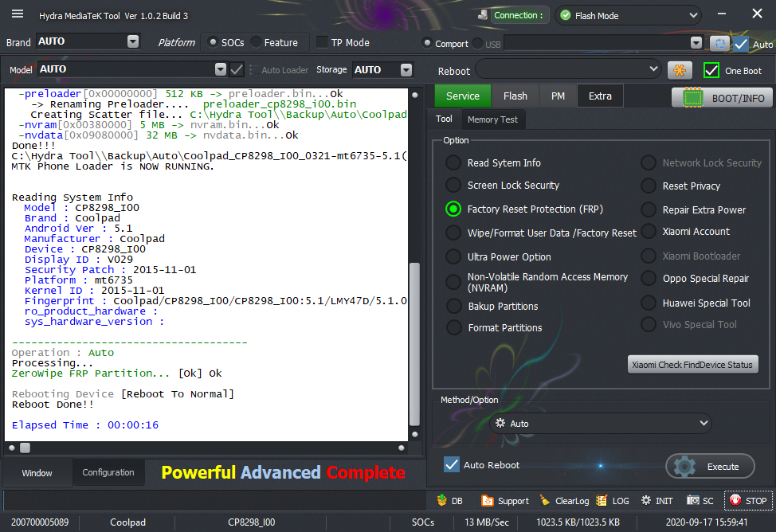This screenshot has width=776, height=532.
Task: Switch to the Flash tab
Action: (515, 96)
